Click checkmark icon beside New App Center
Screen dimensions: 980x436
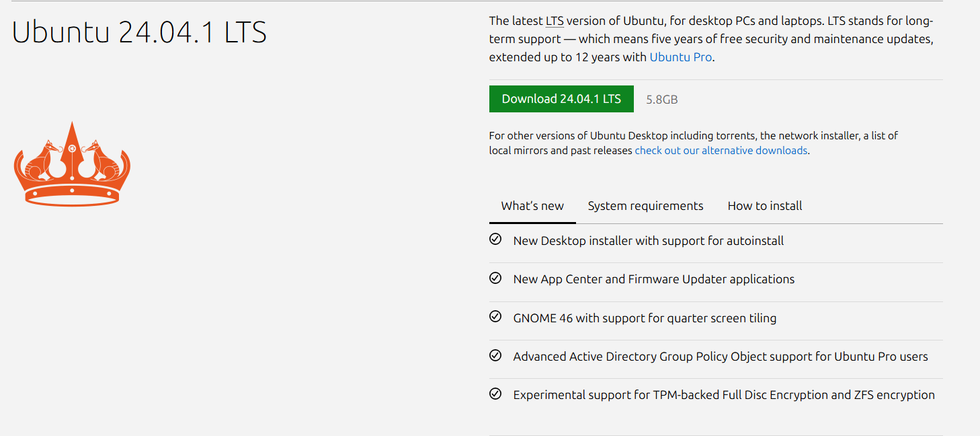pos(495,278)
